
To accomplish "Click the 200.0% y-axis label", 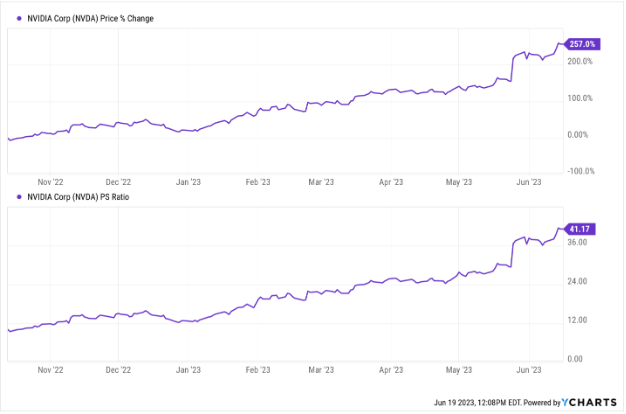I will coord(580,62).
